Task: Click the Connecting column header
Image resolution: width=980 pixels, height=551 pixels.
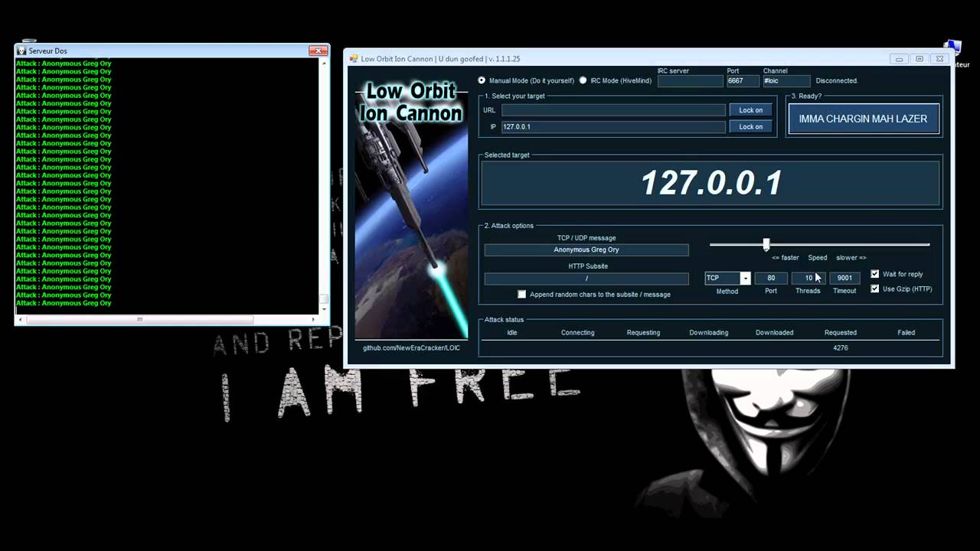Action: pos(577,333)
